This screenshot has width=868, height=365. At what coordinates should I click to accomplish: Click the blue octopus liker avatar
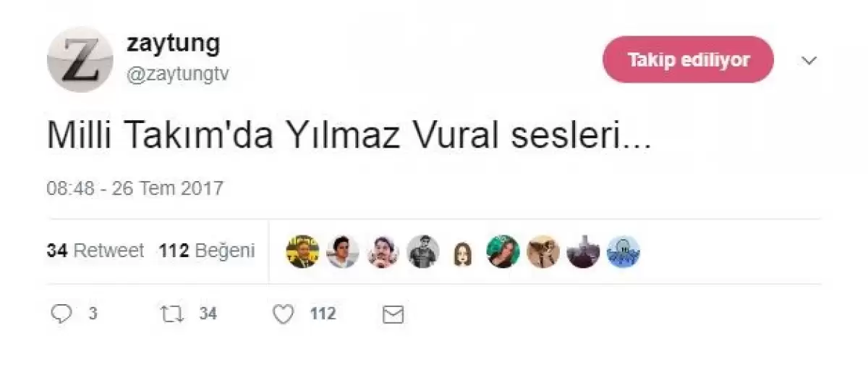[x=622, y=251]
